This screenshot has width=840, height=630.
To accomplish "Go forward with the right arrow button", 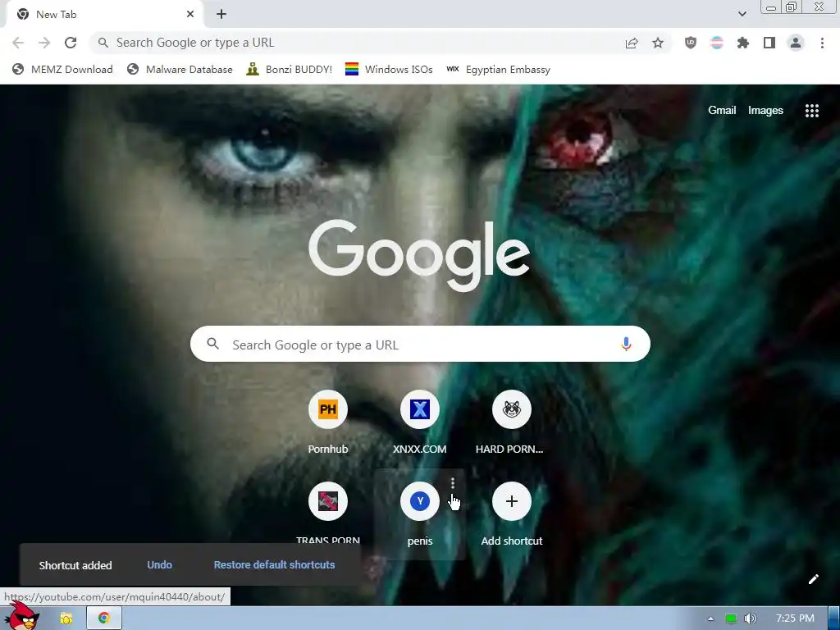I will point(44,43).
